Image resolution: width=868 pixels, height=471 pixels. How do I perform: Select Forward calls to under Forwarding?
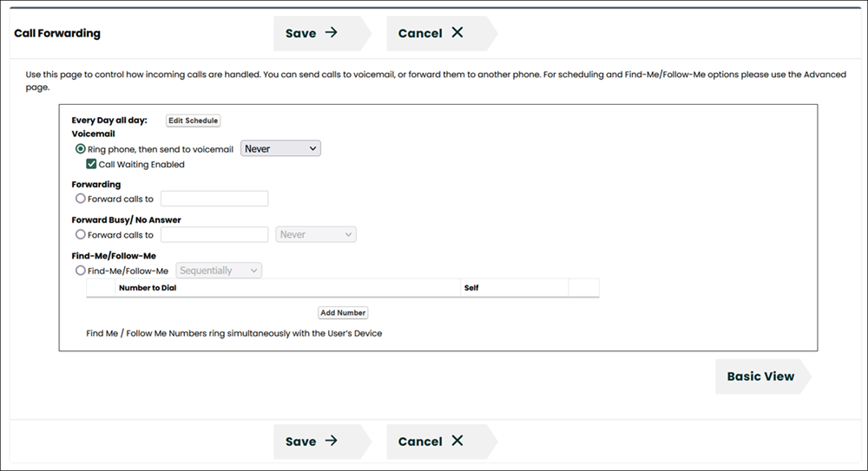click(81, 199)
